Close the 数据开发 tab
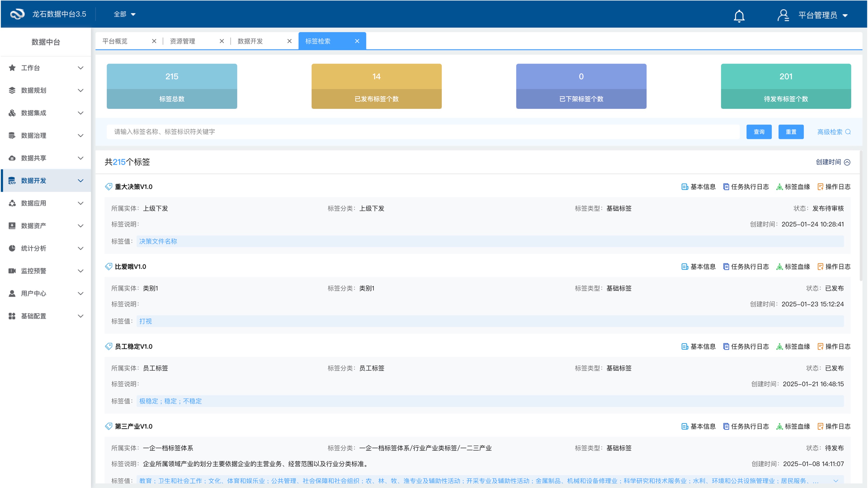Screen dimensions: 868x488 pos(289,41)
